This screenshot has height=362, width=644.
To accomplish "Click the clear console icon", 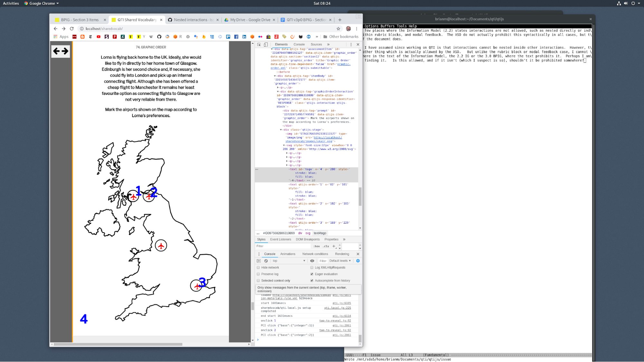I will 266,261.
